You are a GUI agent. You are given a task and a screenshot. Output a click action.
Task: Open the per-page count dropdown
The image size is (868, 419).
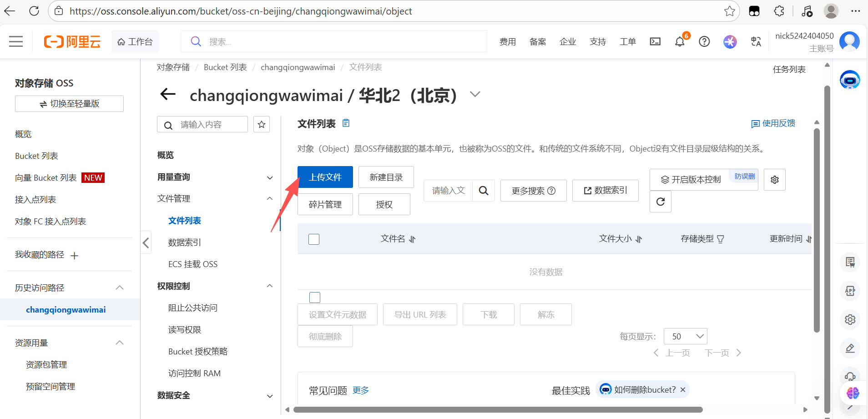tap(685, 336)
